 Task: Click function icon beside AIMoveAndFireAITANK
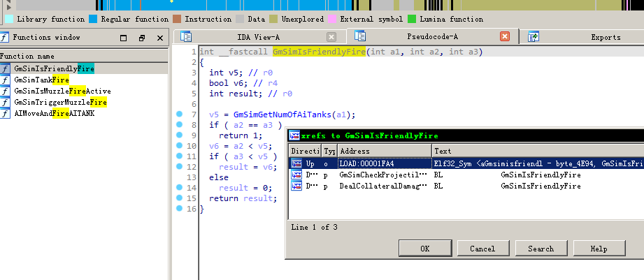[4, 114]
